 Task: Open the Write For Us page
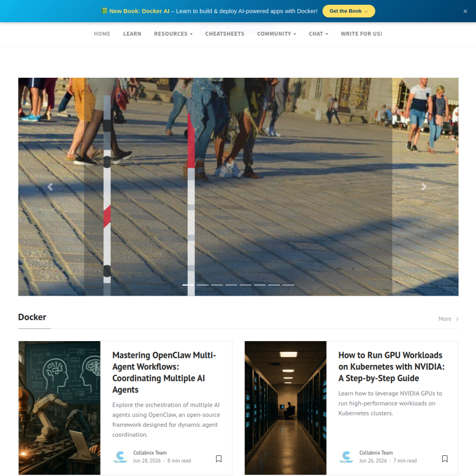(361, 34)
